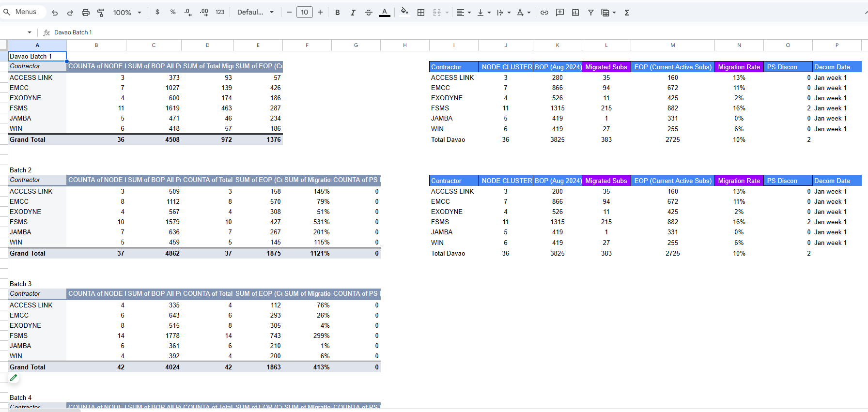The width and height of the screenshot is (868, 412).
Task: Select the cell containing 1875
Action: click(x=258, y=253)
